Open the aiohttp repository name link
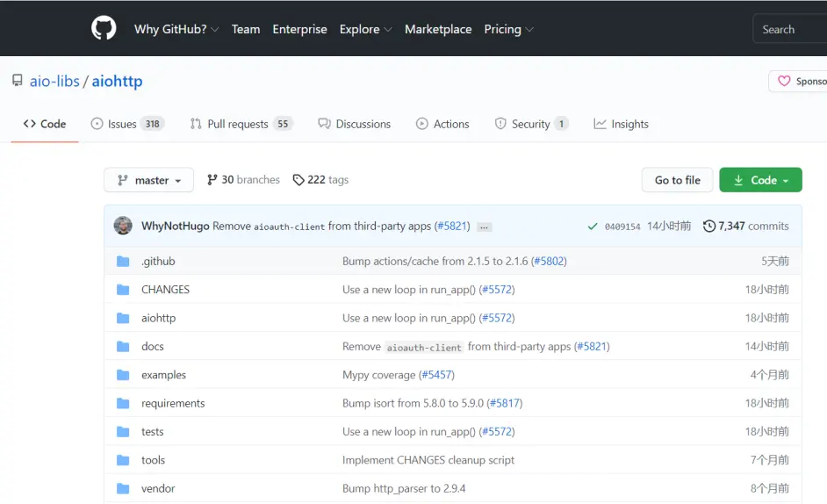The image size is (827, 504). click(117, 82)
